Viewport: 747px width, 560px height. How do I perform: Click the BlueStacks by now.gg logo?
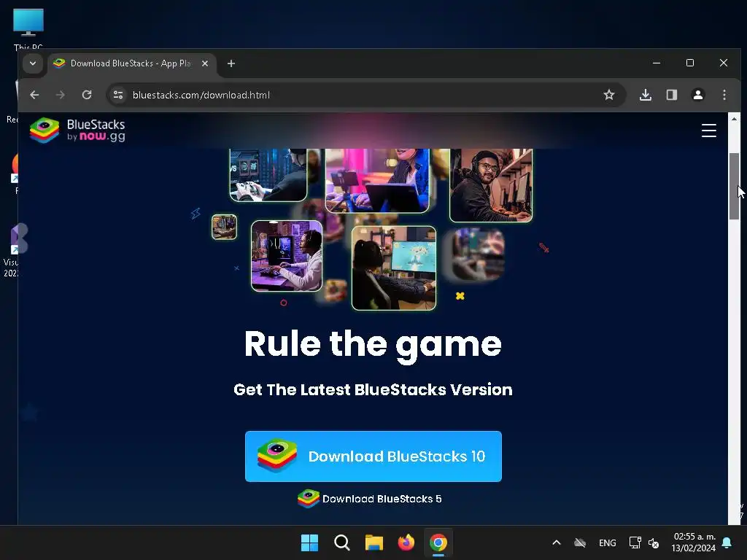coord(77,130)
